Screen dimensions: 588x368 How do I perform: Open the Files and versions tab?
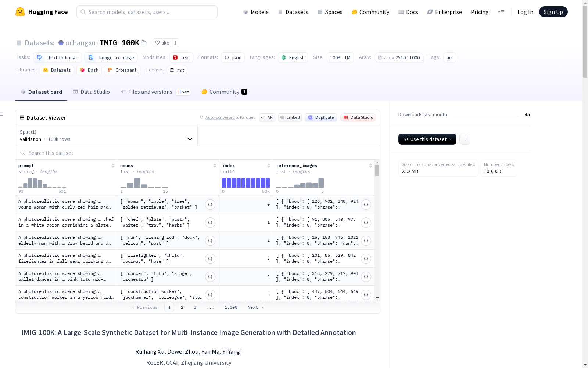click(155, 92)
